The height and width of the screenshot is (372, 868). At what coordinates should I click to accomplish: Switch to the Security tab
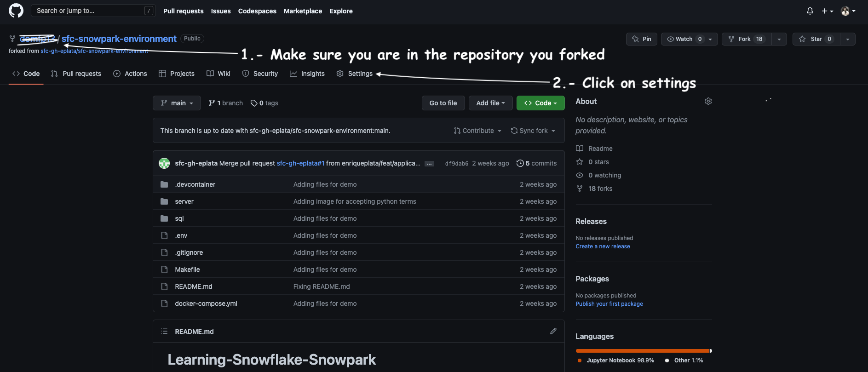click(x=260, y=74)
